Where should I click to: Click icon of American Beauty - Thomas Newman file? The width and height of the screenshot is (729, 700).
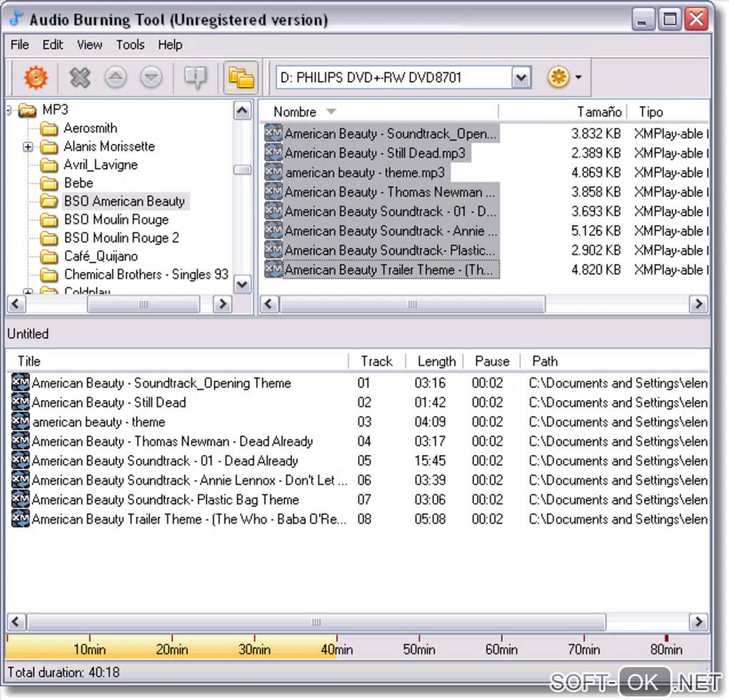coord(273,191)
